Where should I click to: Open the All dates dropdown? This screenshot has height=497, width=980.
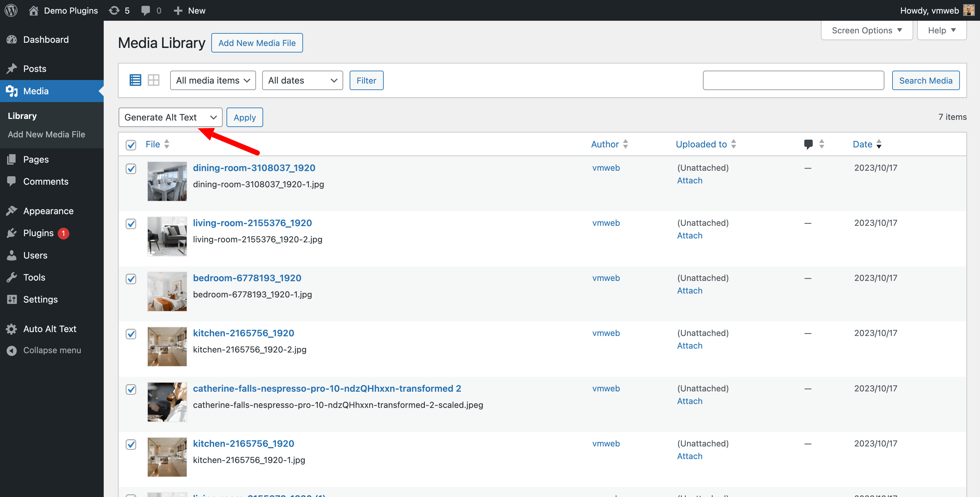302,80
